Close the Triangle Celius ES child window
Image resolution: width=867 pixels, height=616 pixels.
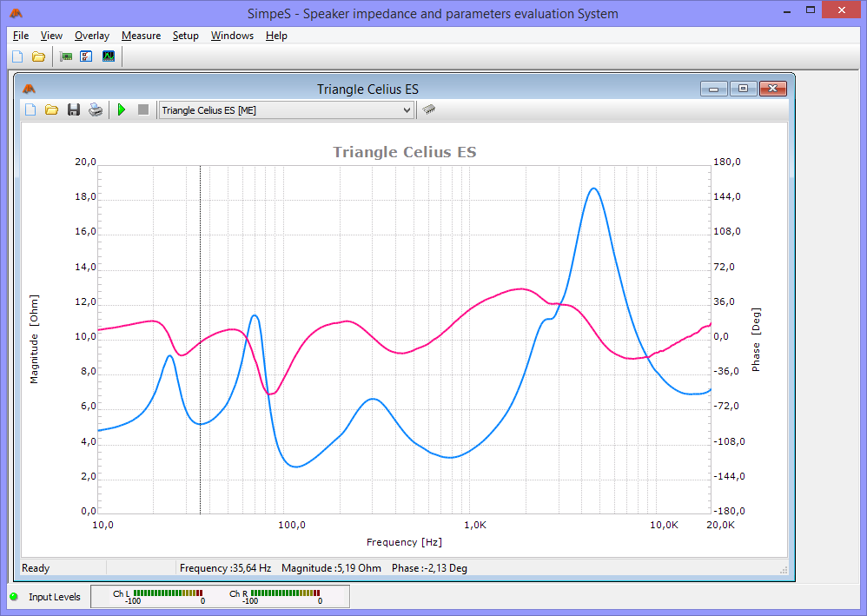click(x=773, y=89)
